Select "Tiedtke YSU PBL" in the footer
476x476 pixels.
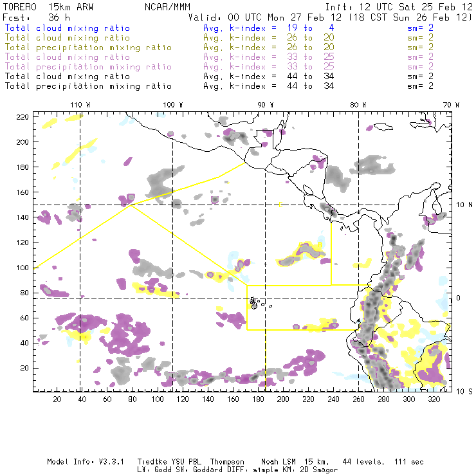(x=169, y=462)
